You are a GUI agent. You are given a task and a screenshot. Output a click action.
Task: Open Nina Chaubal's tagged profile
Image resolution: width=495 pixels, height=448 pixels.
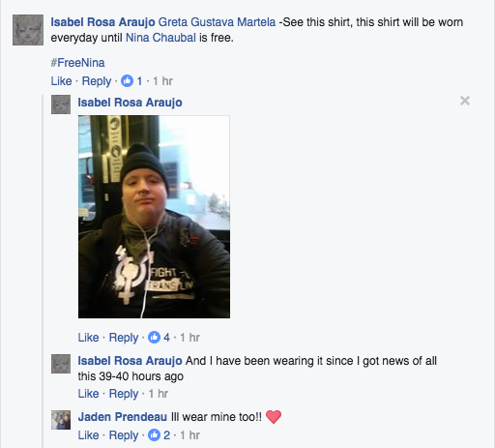160,38
